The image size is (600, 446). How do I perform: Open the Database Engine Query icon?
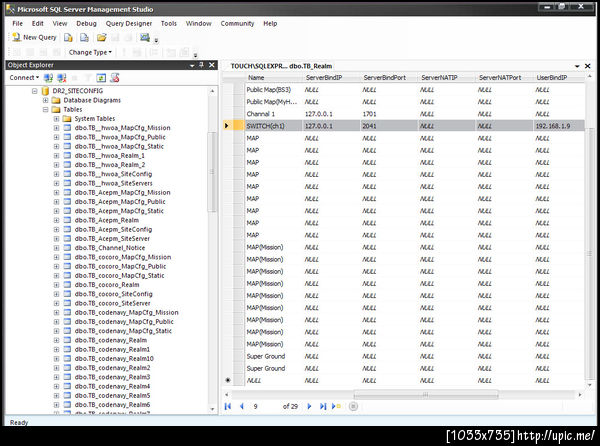pos(68,37)
